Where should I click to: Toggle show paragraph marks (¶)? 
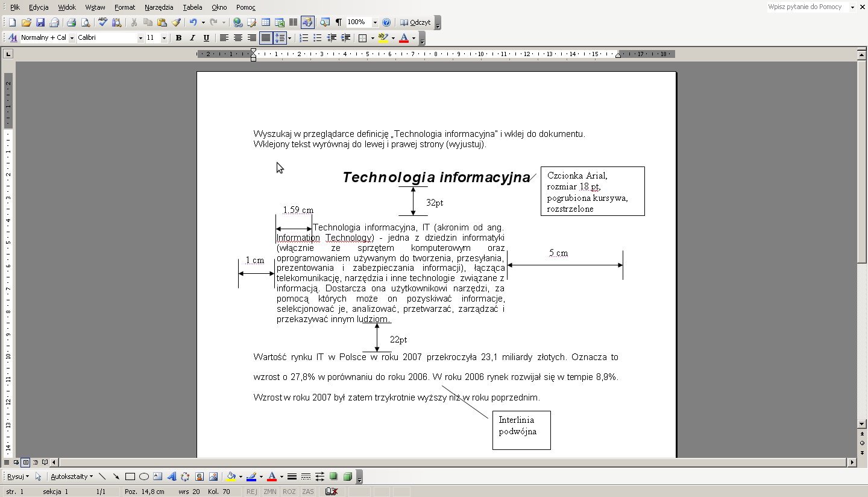pos(338,22)
